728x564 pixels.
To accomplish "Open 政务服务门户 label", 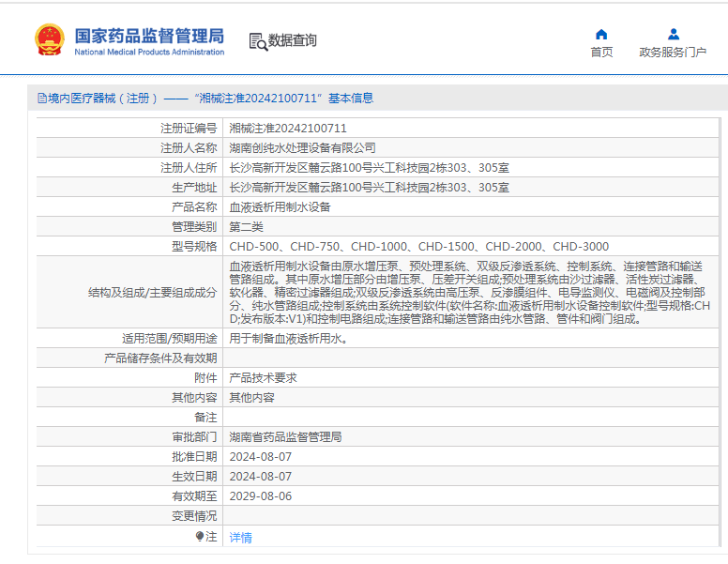I will tap(673, 52).
